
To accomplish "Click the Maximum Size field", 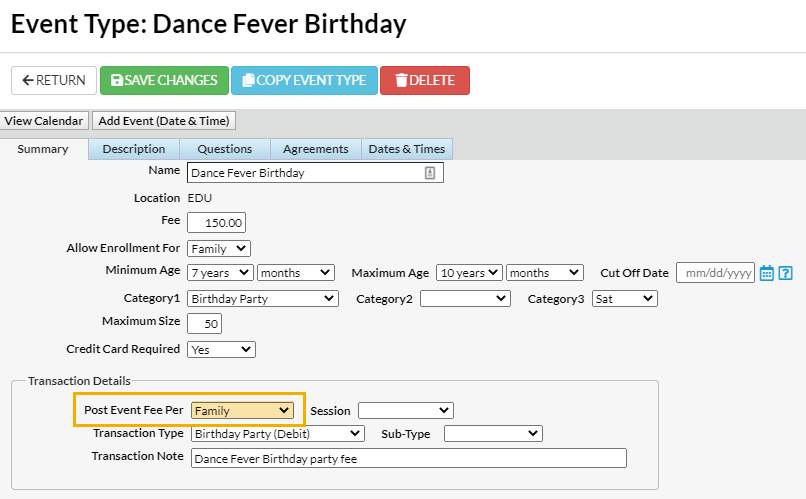I will [x=205, y=324].
